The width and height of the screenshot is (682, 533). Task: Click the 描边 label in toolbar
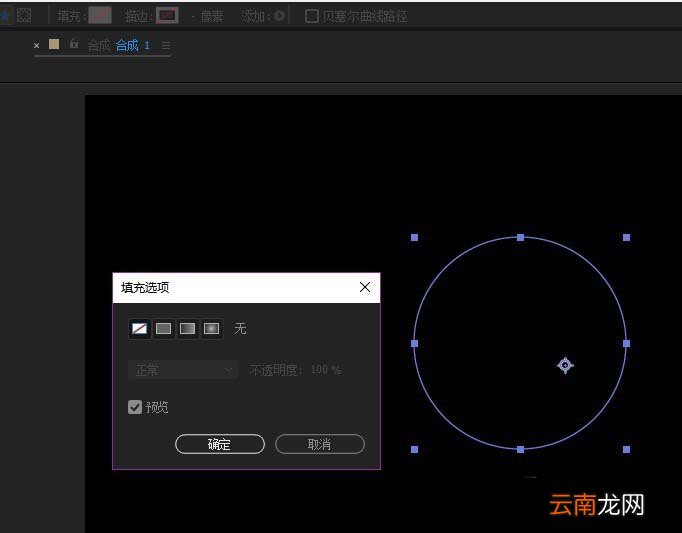tap(137, 17)
